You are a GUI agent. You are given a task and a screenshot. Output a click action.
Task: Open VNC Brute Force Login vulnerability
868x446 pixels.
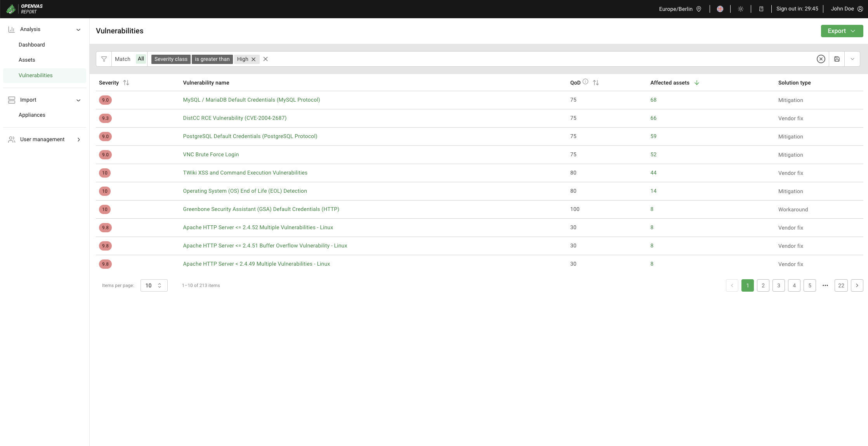tap(211, 154)
